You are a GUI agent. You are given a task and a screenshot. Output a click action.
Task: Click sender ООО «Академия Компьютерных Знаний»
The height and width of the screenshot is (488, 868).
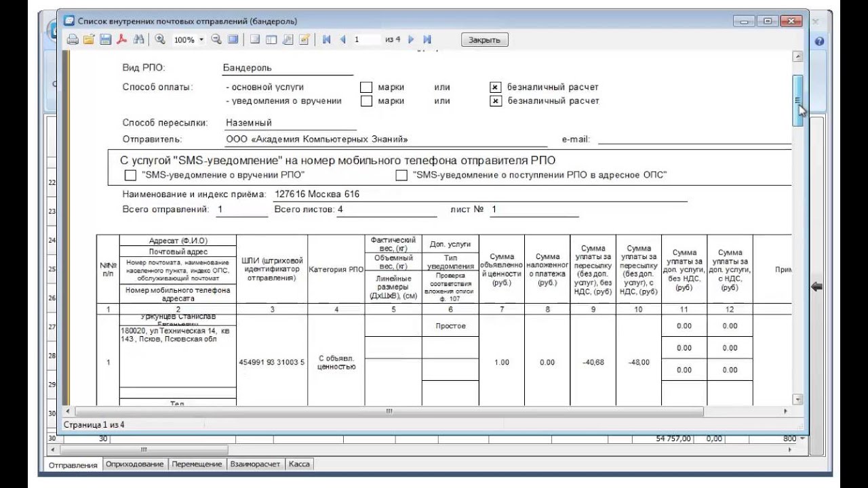pos(317,139)
